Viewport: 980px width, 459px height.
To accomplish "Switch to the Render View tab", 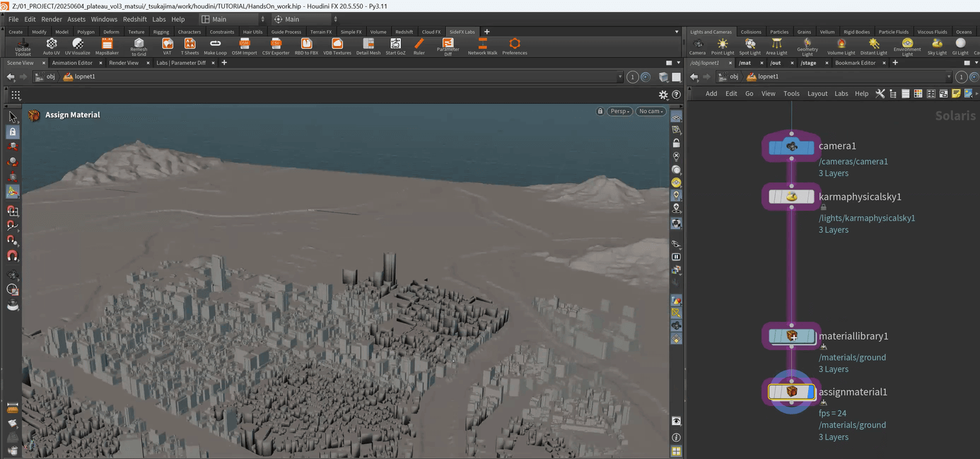I will [x=123, y=63].
